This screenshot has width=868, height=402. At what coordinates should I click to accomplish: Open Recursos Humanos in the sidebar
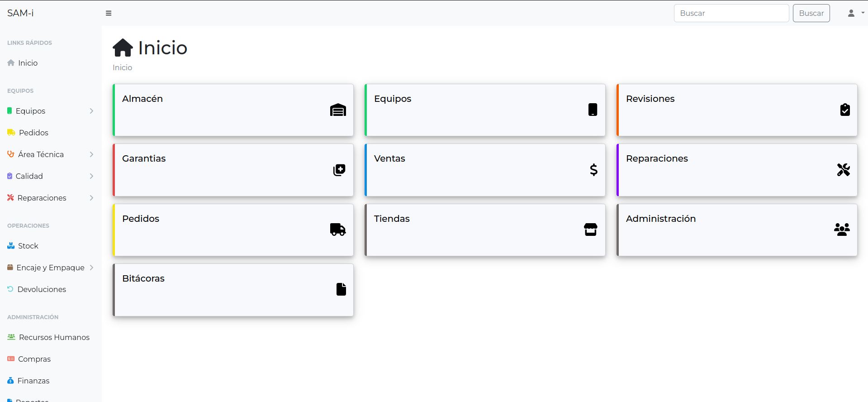pos(54,337)
